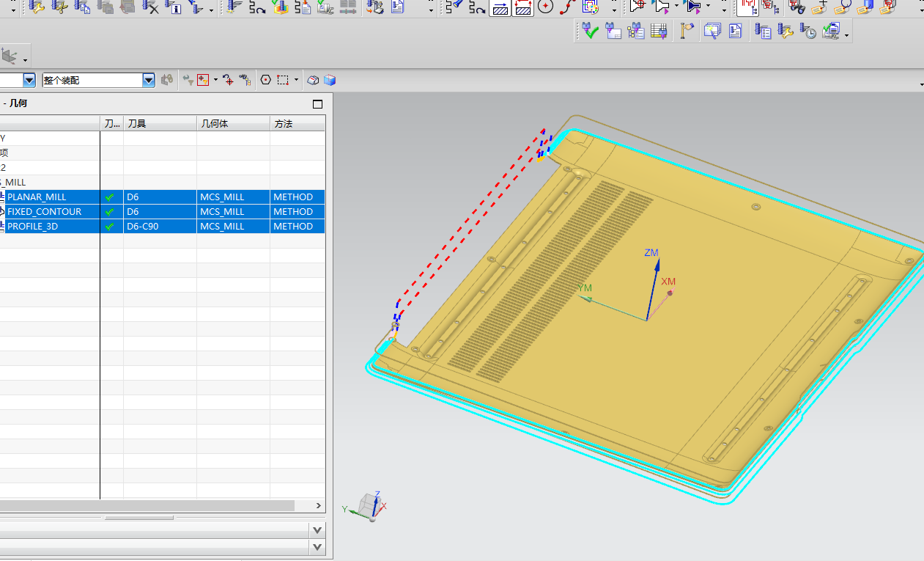Viewport: 924px width, 561px height.
Task: Expand the second collapsed section chevron below navigator
Action: pos(317,547)
